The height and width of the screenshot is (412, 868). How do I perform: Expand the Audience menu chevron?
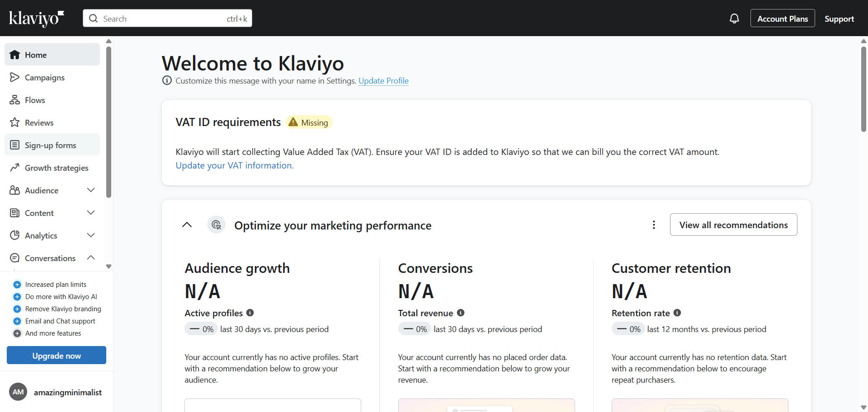(91, 190)
